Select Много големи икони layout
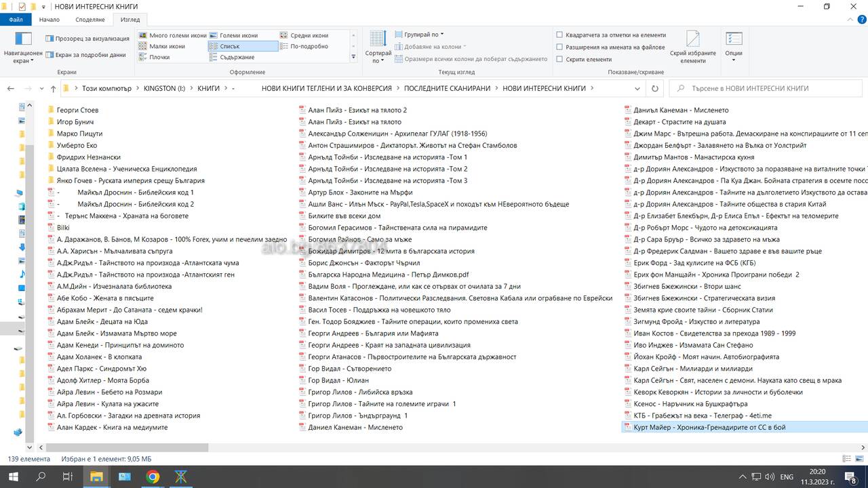The height and width of the screenshot is (488, 868). pyautogui.click(x=172, y=35)
